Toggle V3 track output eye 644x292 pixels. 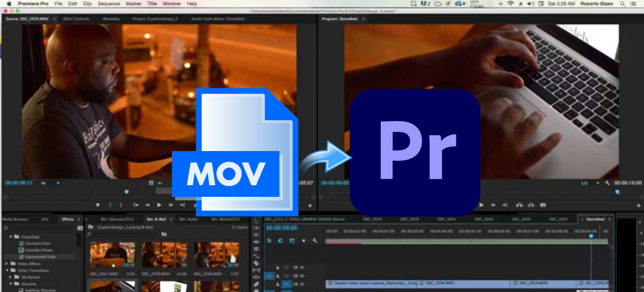[x=301, y=268]
